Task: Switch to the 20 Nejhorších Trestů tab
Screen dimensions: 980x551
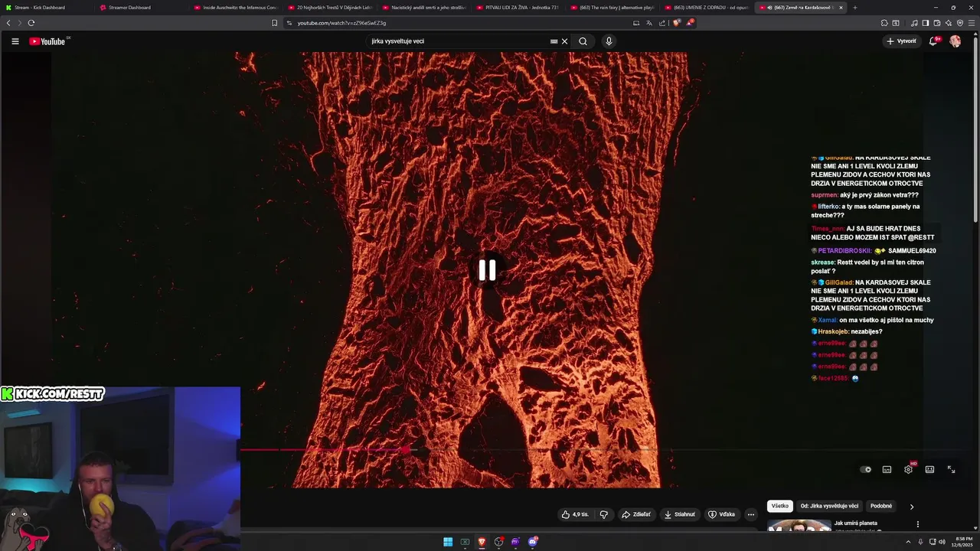Action: 328,8
